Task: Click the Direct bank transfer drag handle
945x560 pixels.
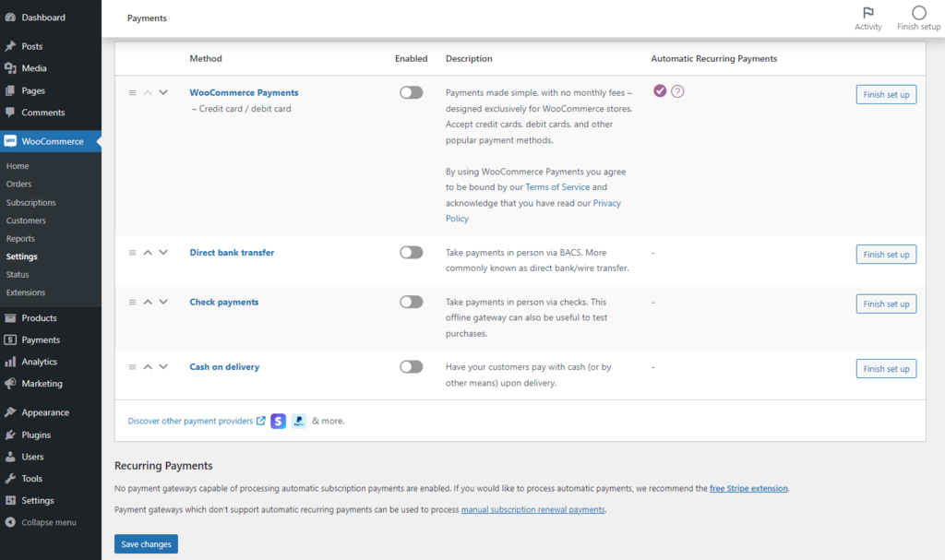Action: [132, 253]
